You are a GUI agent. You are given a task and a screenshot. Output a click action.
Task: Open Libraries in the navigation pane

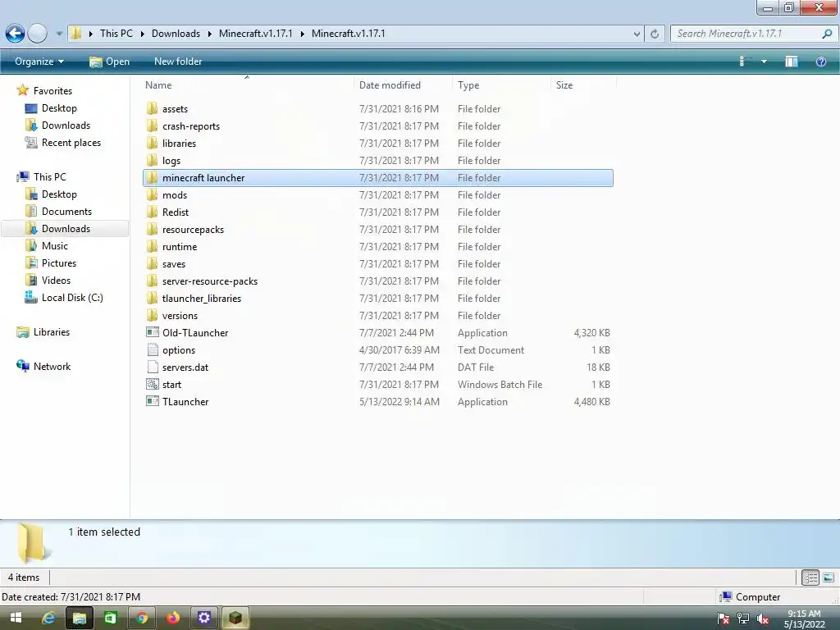point(52,332)
